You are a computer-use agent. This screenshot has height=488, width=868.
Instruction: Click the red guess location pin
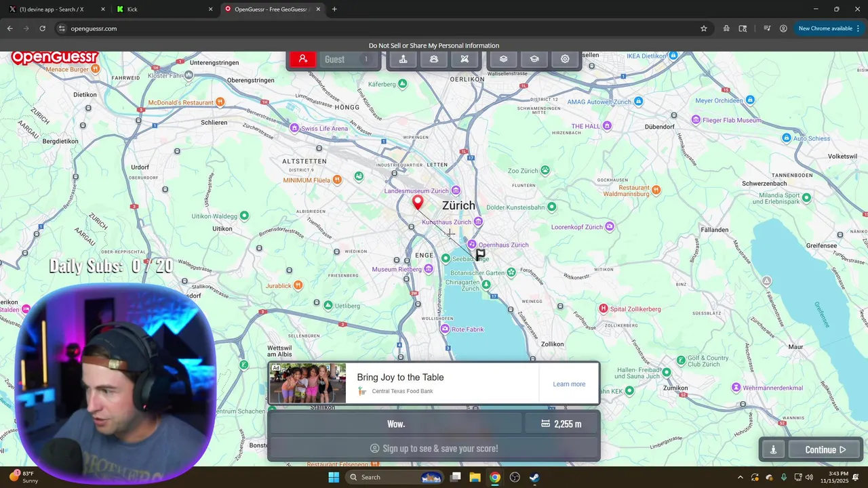tap(418, 201)
